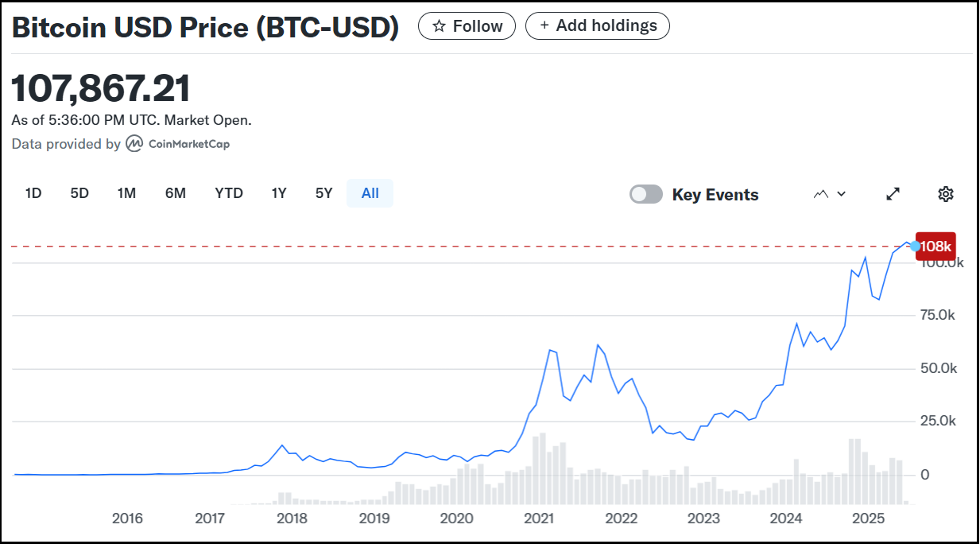Expand chart to full screen
Screen dimensions: 980x544
pos(893,194)
